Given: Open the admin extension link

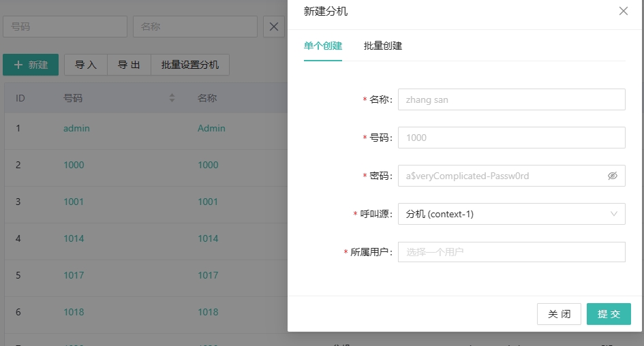Looking at the screenshot, I should [76, 129].
